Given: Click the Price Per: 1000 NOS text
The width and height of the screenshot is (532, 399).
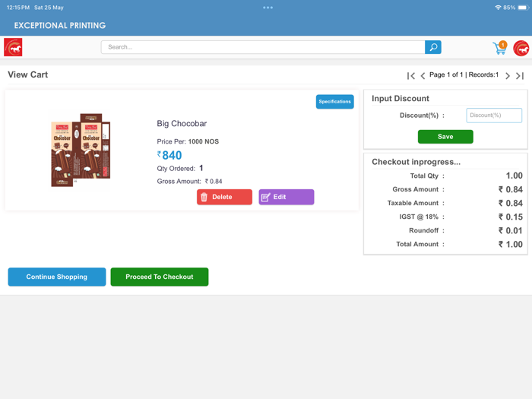Looking at the screenshot, I should [x=188, y=141].
